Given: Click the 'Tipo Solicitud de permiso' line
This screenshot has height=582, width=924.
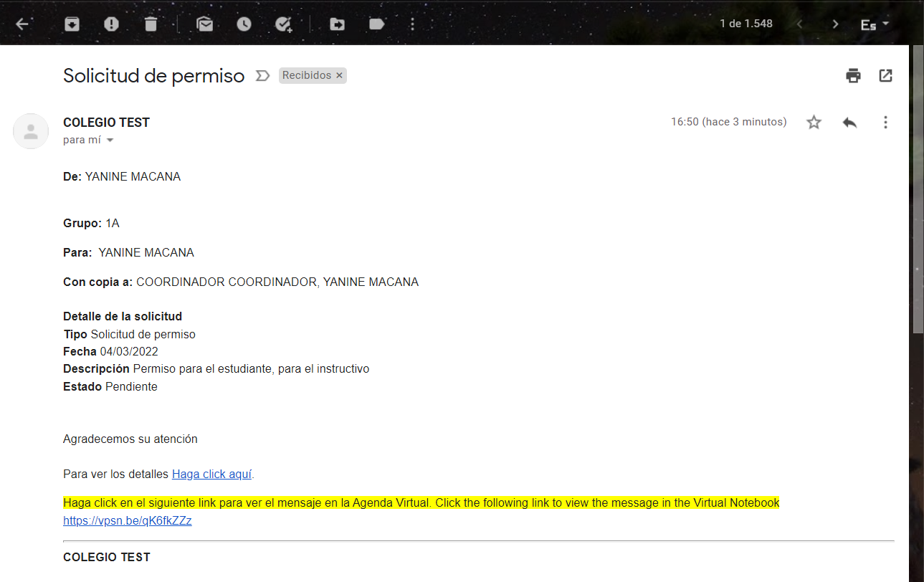Looking at the screenshot, I should coord(129,334).
